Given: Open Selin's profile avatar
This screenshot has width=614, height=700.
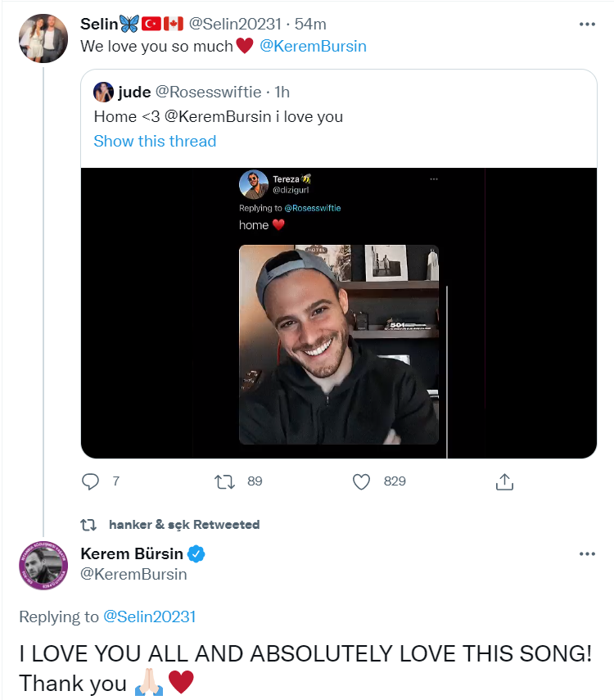Looking at the screenshot, I should pos(43,38).
